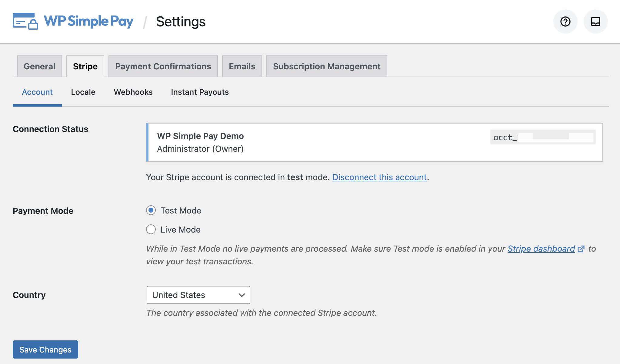
Task: Click the acct_ account ID field
Action: [x=542, y=137]
